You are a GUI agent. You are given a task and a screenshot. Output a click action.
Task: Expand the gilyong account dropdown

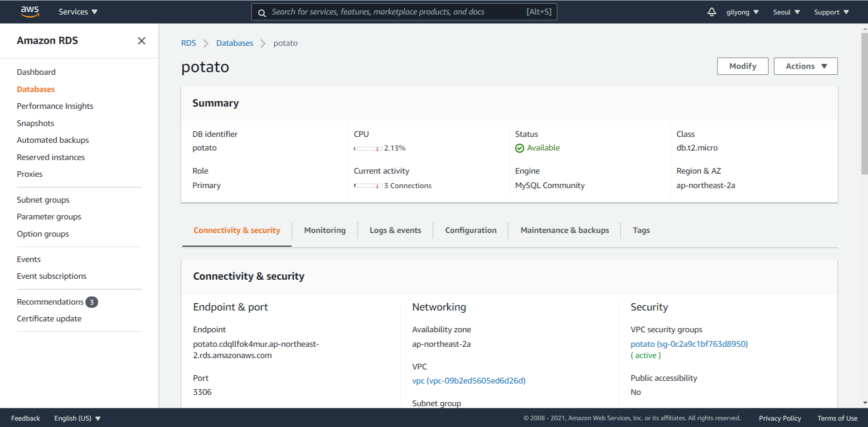(742, 12)
